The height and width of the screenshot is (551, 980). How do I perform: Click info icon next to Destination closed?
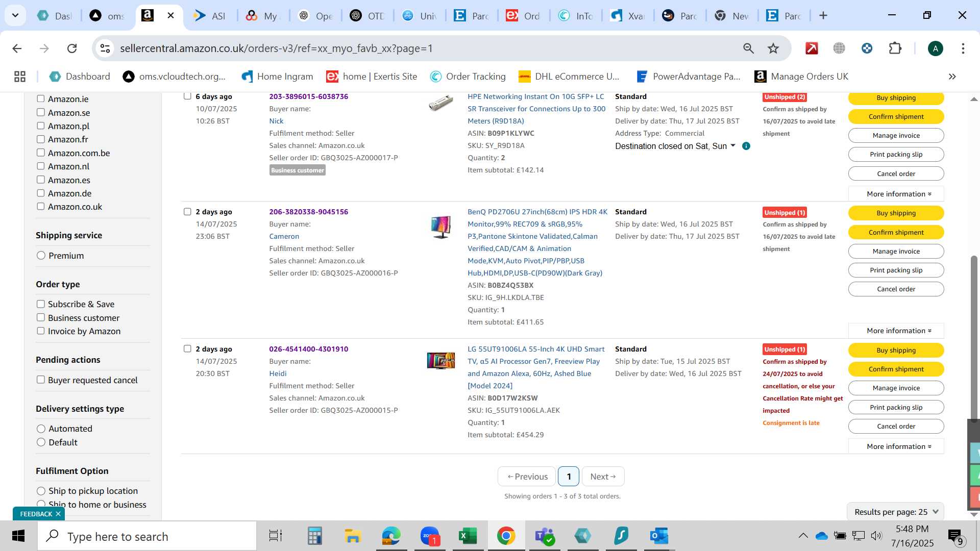pyautogui.click(x=746, y=146)
